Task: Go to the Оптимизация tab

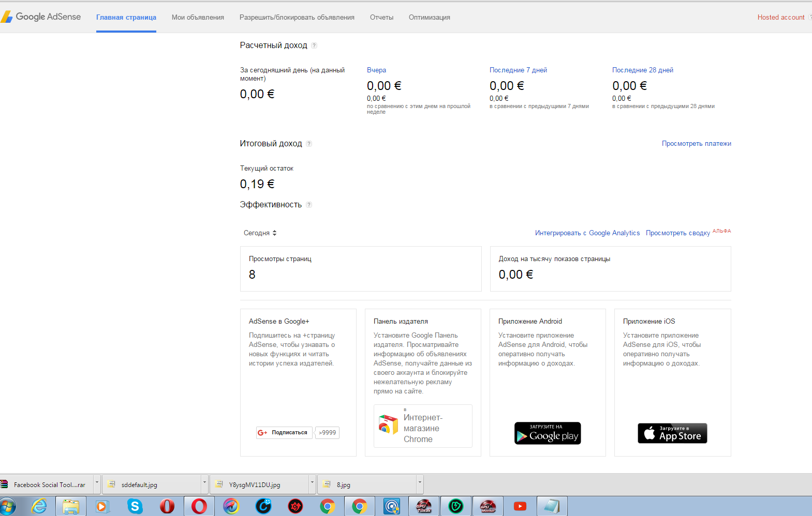Action: click(429, 18)
